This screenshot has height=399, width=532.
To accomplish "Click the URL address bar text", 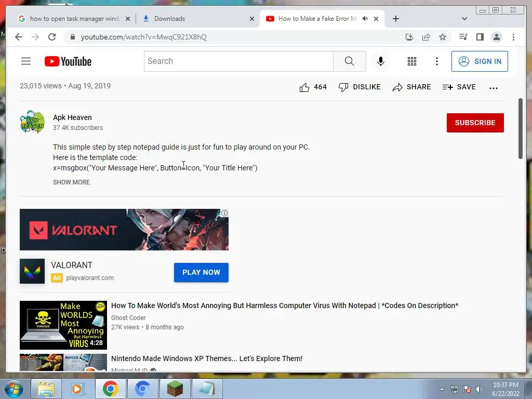I will pos(143,37).
